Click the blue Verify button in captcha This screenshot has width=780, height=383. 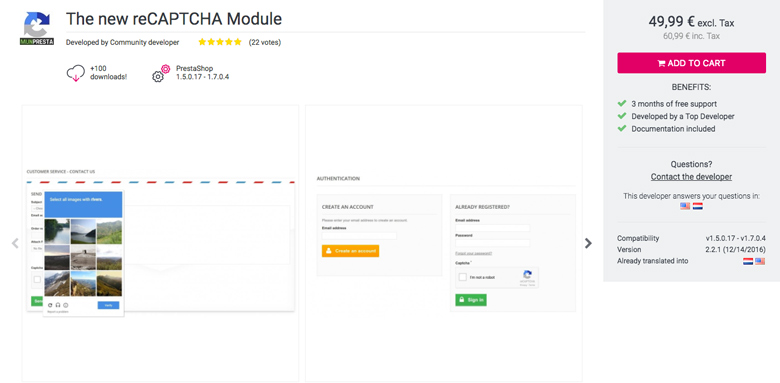(x=108, y=305)
